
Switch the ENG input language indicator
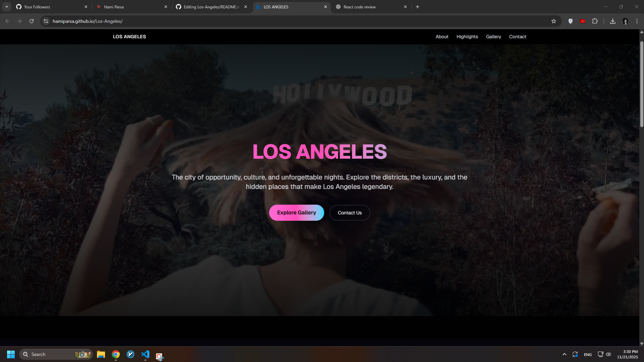(x=588, y=355)
